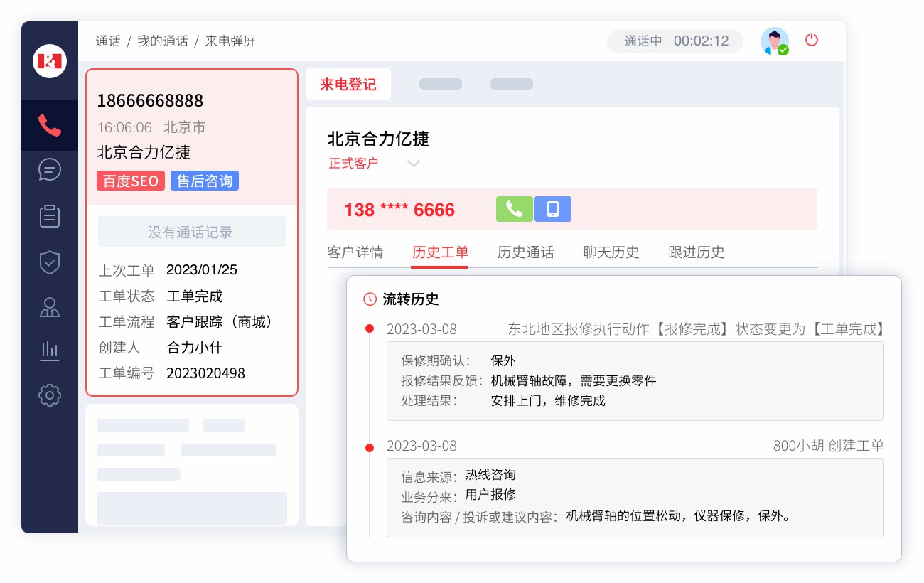924x583 pixels.
Task: Expand the 正式客户 status dropdown
Action: pyautogui.click(x=414, y=163)
